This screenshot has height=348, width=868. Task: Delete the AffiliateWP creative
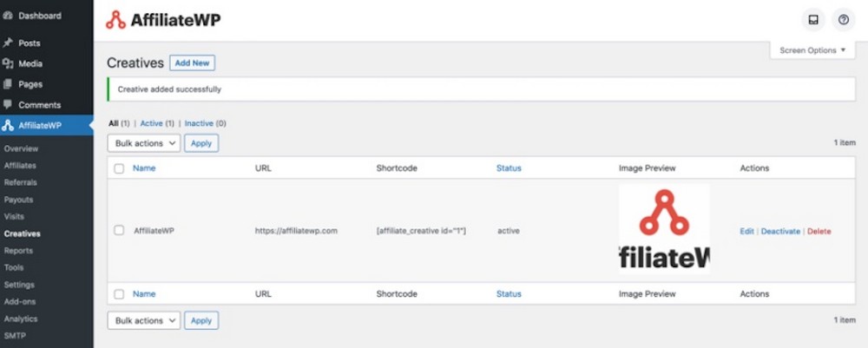(x=819, y=231)
